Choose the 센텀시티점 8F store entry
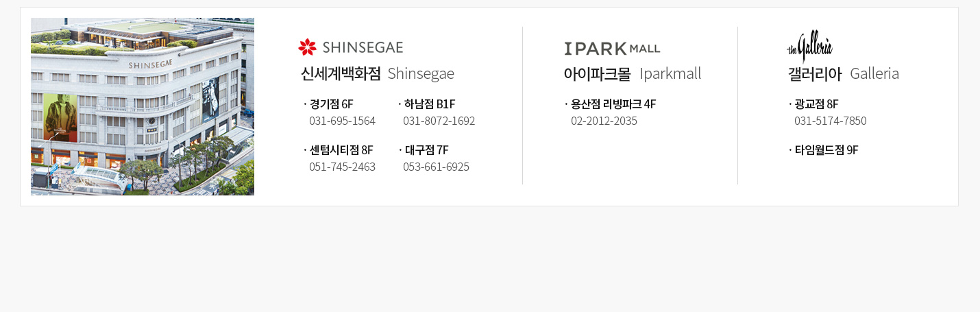 (x=339, y=150)
